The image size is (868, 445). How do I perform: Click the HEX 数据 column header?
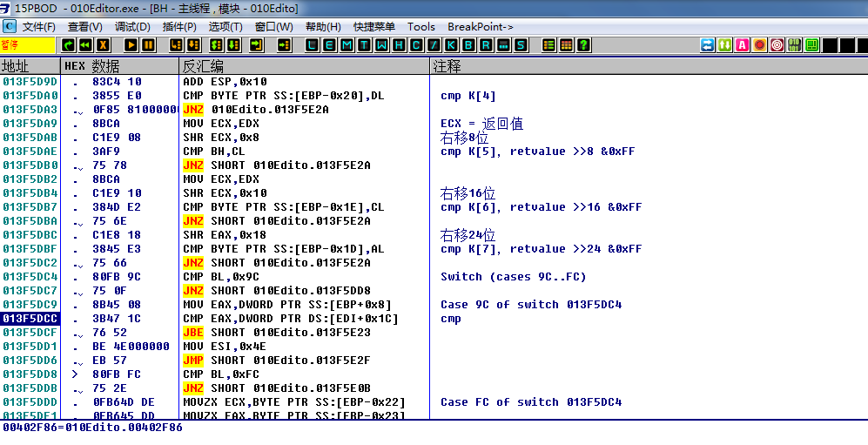click(x=119, y=66)
